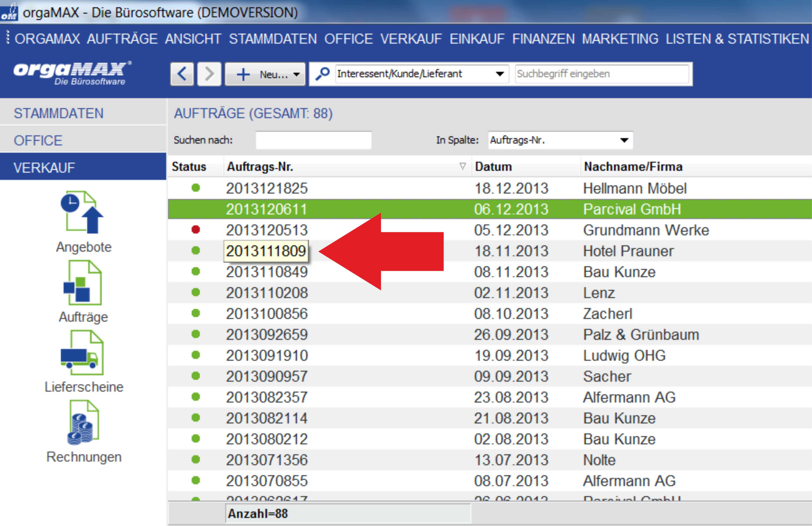Select order number 2013082114
The width and height of the screenshot is (812, 526).
pyautogui.click(x=266, y=418)
